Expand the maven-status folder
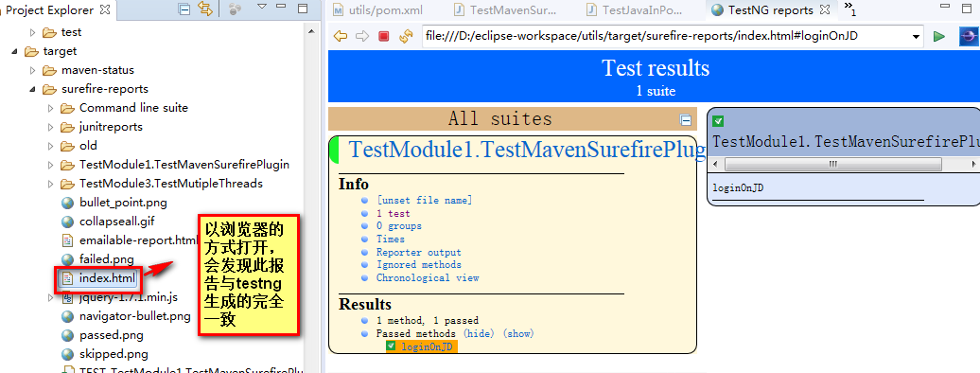Image resolution: width=980 pixels, height=373 pixels. pyautogui.click(x=33, y=70)
